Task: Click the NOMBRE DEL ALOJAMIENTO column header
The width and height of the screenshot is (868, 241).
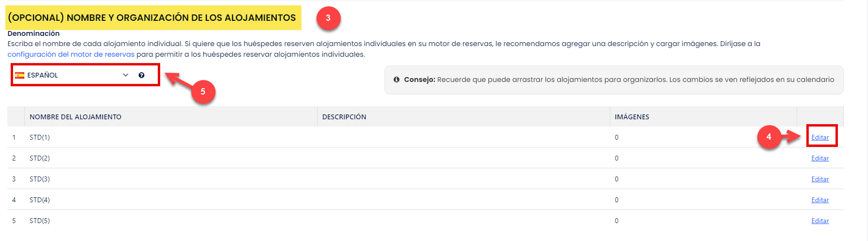Action: (75, 117)
